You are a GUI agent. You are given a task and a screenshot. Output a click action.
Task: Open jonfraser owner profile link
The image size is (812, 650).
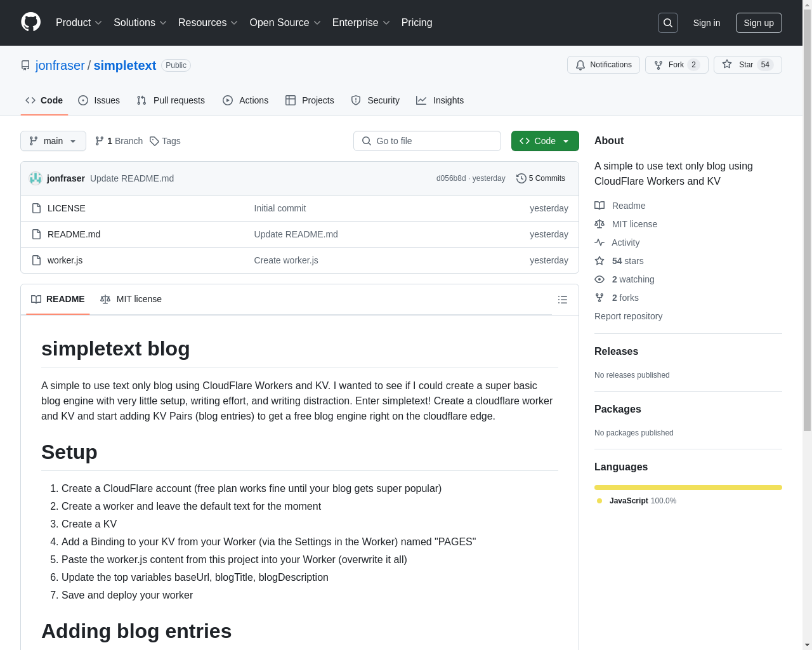(x=60, y=65)
